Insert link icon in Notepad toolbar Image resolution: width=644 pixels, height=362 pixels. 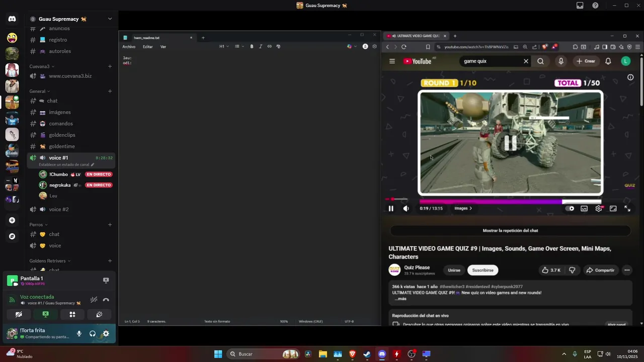pos(269,46)
